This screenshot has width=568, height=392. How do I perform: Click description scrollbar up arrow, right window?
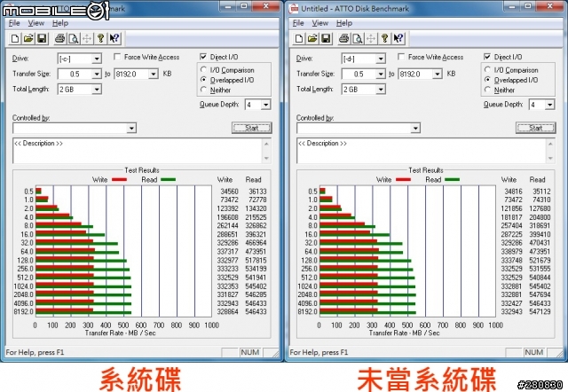point(550,144)
